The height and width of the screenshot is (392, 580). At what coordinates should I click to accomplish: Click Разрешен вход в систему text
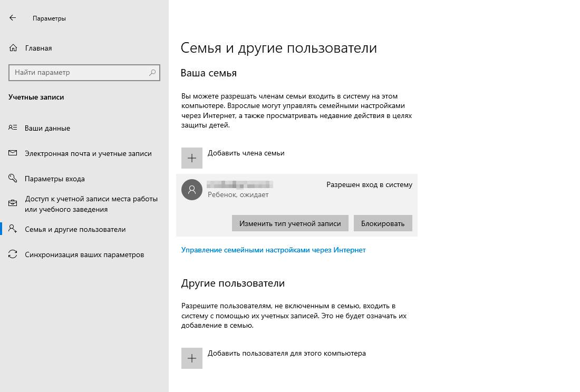tap(369, 185)
